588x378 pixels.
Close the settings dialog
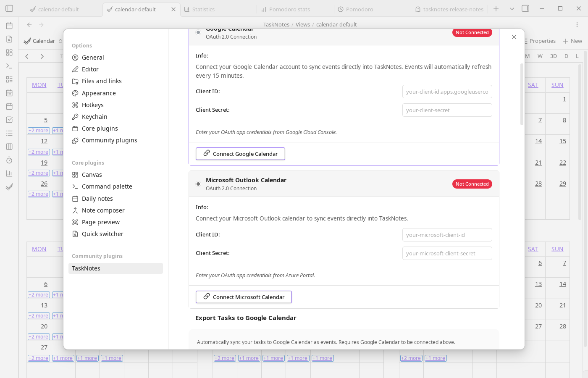pos(514,37)
